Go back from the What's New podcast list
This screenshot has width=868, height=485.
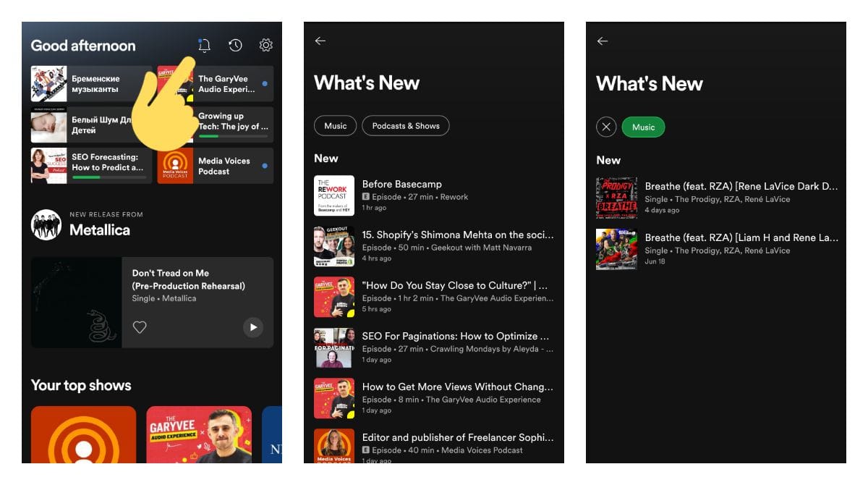coord(319,41)
